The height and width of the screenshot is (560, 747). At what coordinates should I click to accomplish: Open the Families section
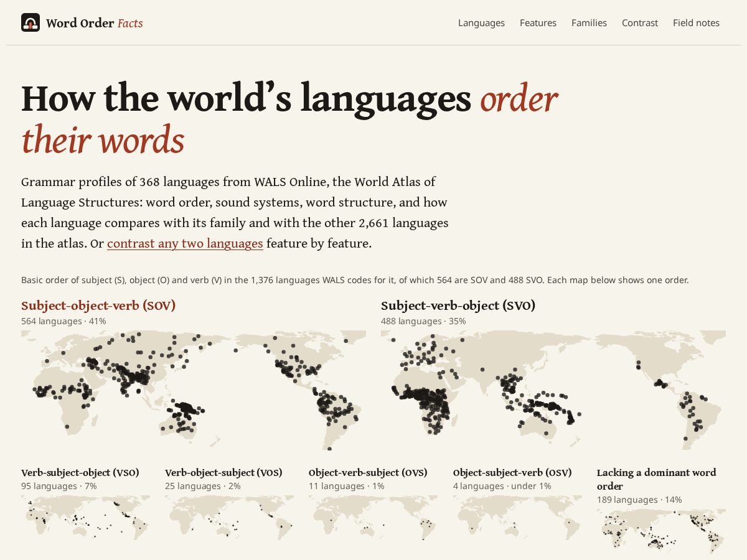coord(589,23)
